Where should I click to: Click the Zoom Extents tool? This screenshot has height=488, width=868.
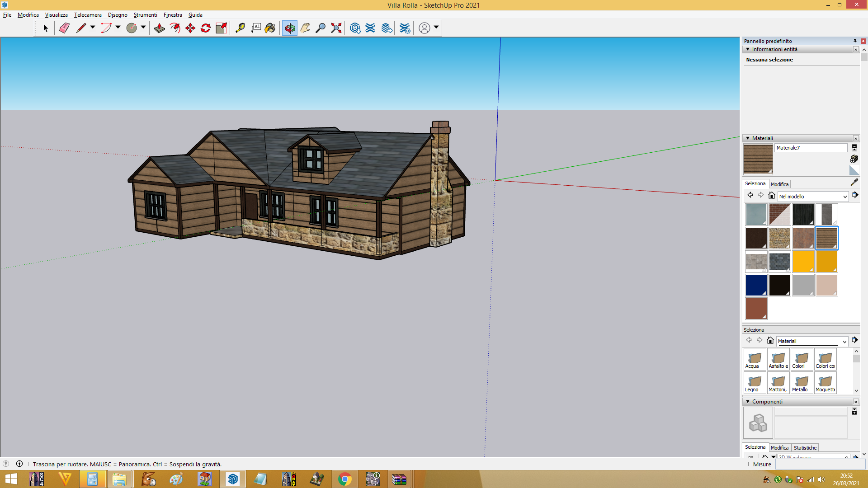pos(336,28)
